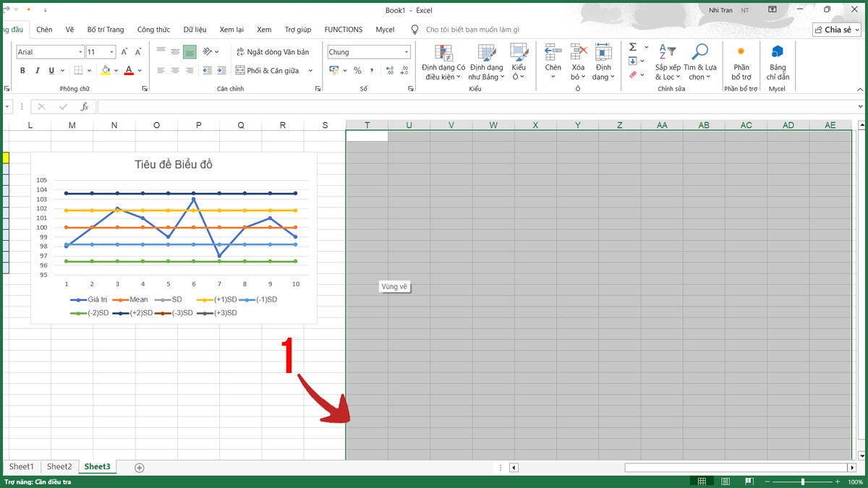Toggle italic formatting
The height and width of the screenshot is (488, 868).
37,70
